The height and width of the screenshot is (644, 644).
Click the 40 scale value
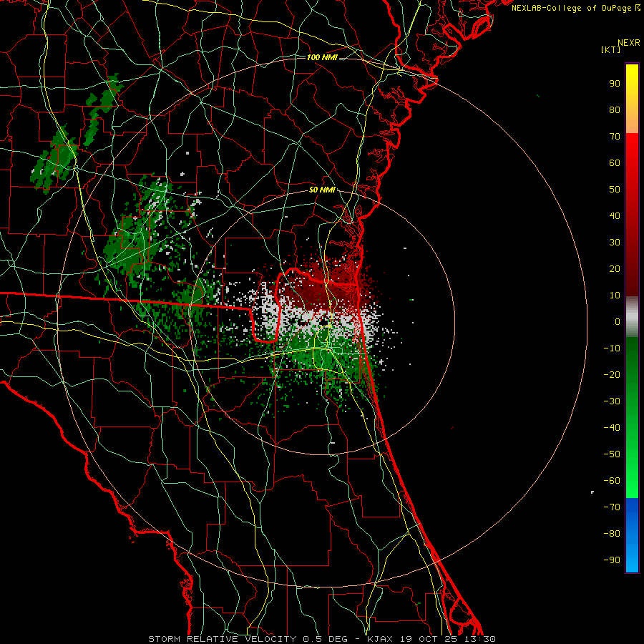point(615,215)
